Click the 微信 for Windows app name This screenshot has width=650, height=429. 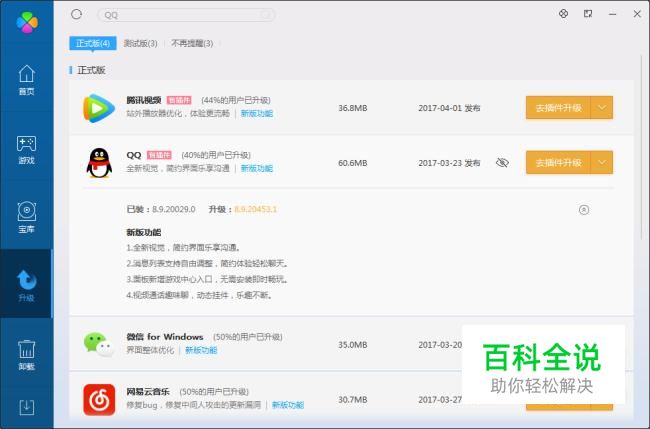pyautogui.click(x=165, y=337)
